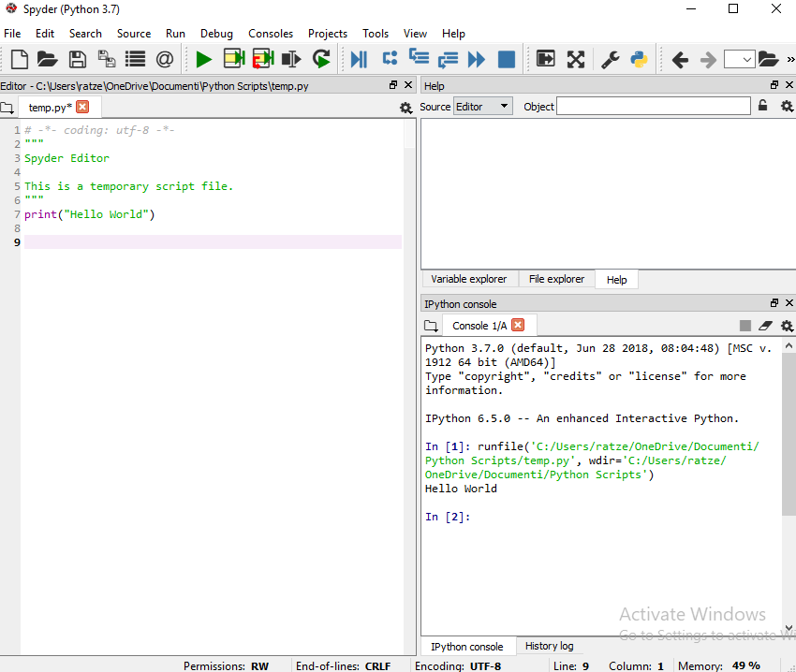Click the lock icon in the Help pane
Screen dimensions: 796x672
[763, 106]
